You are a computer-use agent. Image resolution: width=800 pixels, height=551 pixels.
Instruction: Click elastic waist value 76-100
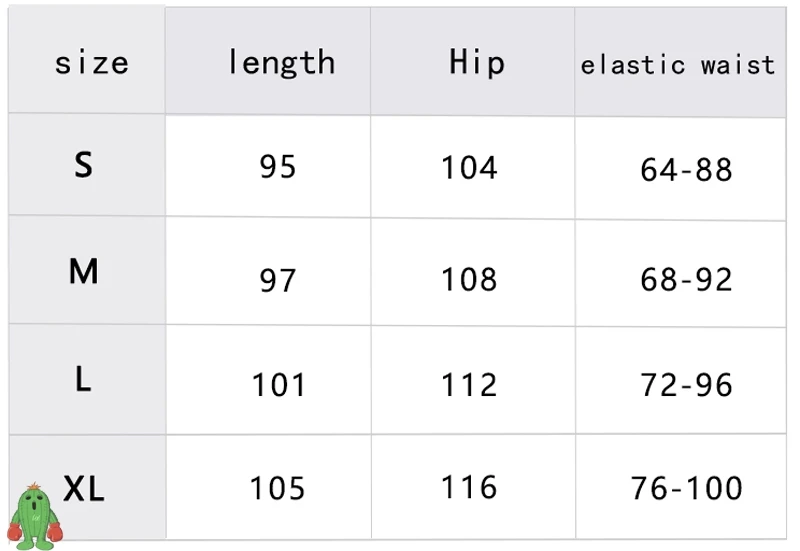686,488
